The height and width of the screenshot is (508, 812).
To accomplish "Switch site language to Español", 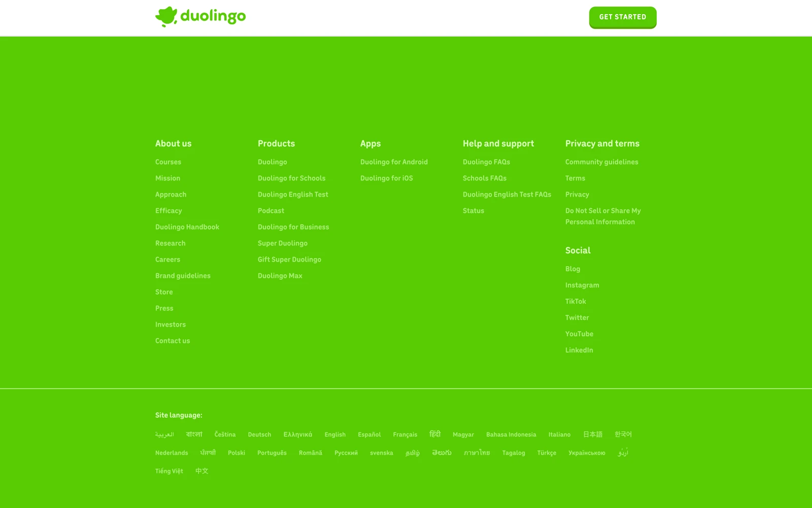I will (369, 435).
